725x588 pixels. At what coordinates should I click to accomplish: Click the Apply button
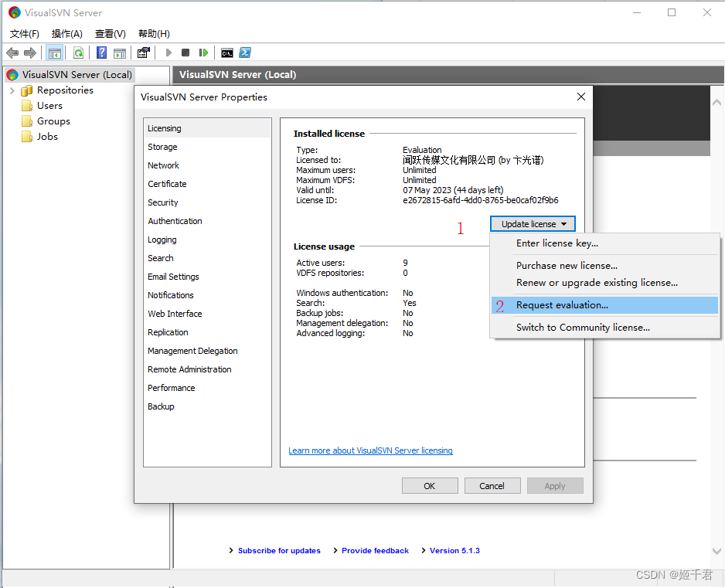click(x=555, y=486)
